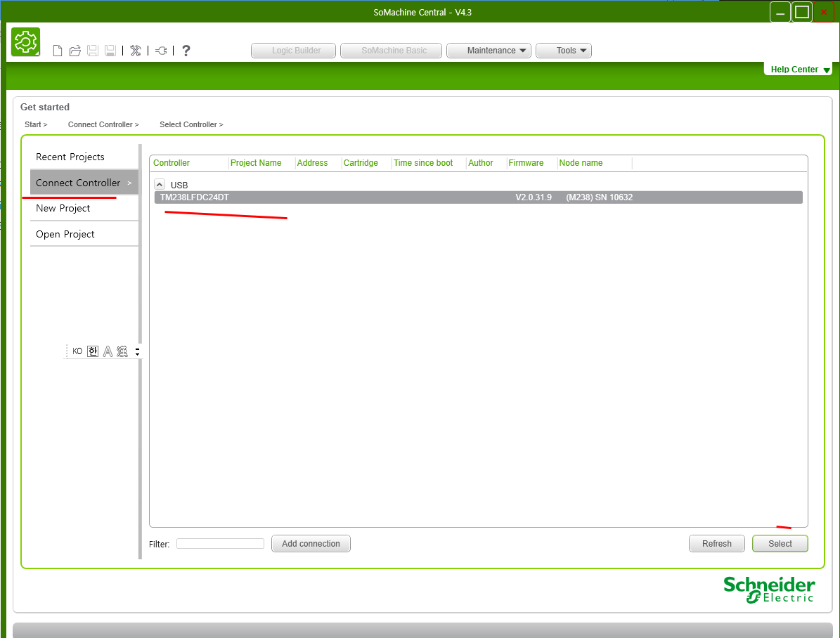
Task: Sort by the Project Name column header
Action: [256, 163]
